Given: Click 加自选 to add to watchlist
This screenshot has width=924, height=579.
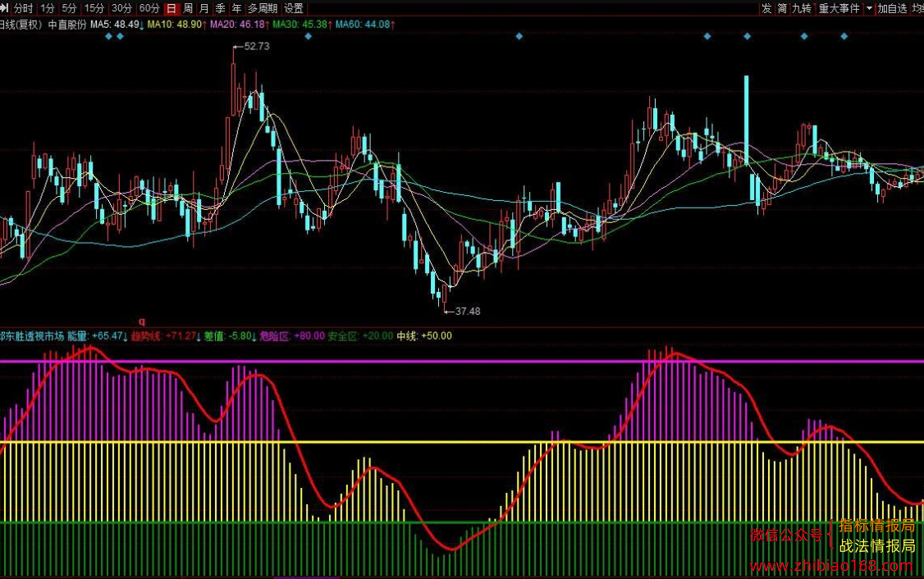Looking at the screenshot, I should [892, 8].
